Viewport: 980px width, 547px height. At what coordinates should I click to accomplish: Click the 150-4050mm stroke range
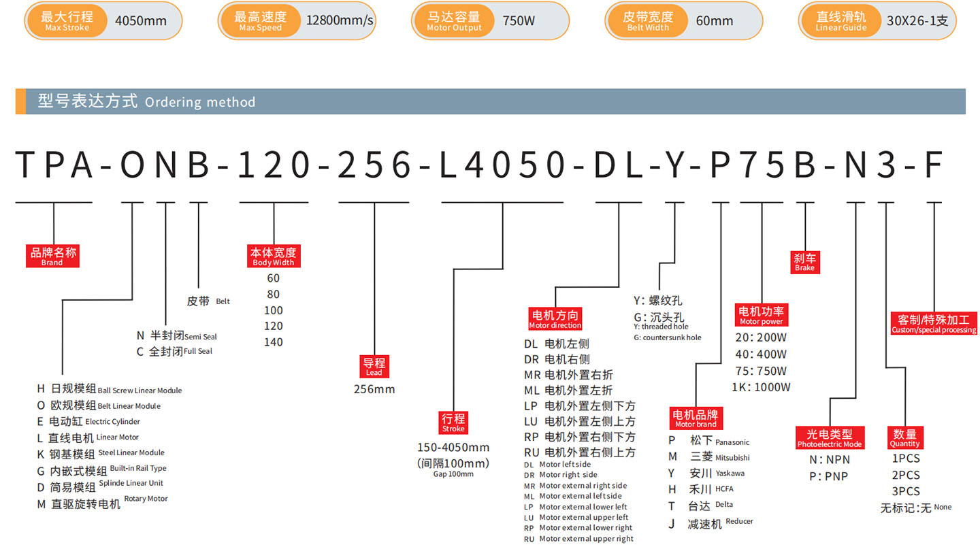453,447
